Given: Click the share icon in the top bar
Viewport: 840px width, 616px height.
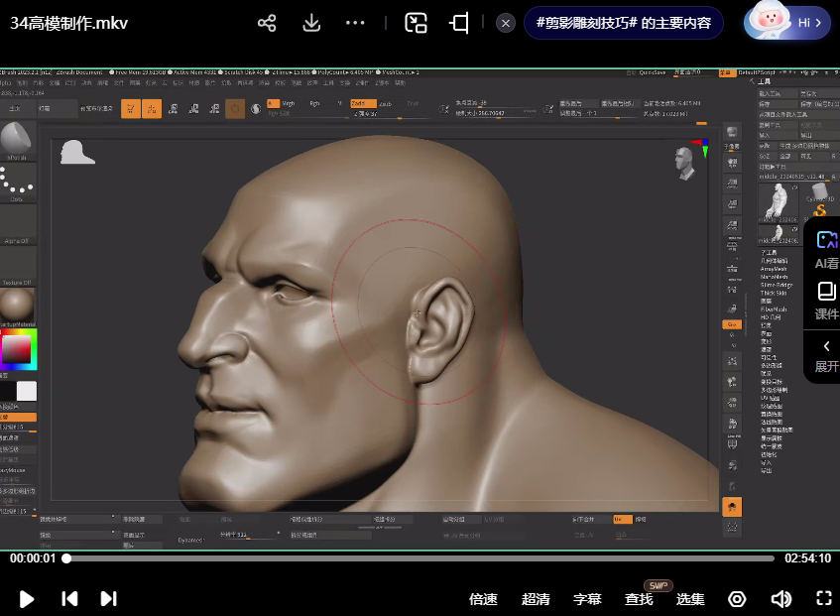Looking at the screenshot, I should tap(267, 23).
